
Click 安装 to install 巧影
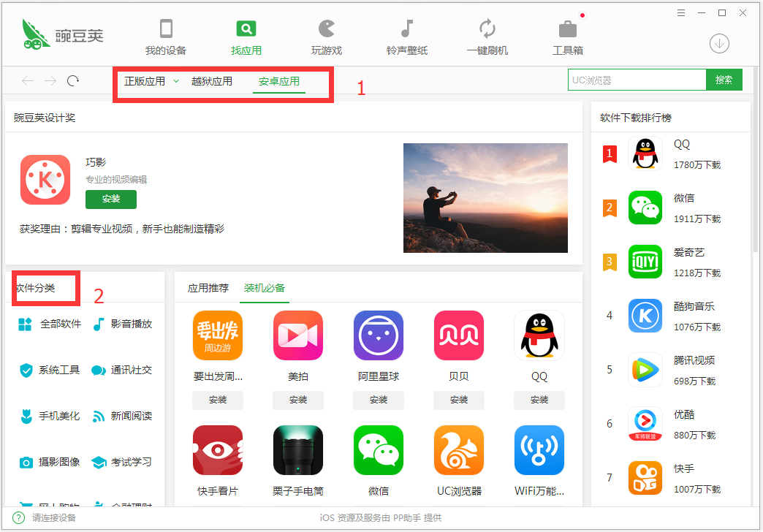110,199
